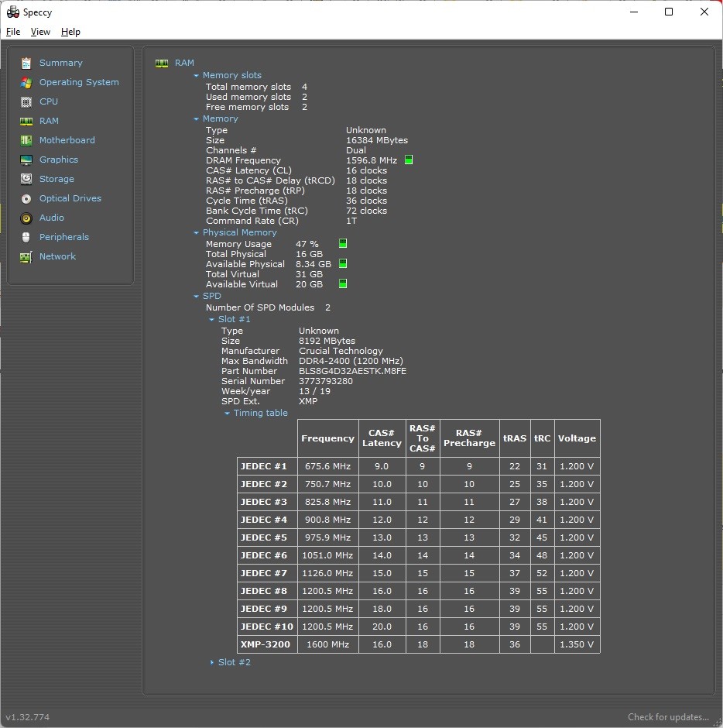Collapse the Memory slots section
Screen dimensions: 723x728
[x=197, y=75]
